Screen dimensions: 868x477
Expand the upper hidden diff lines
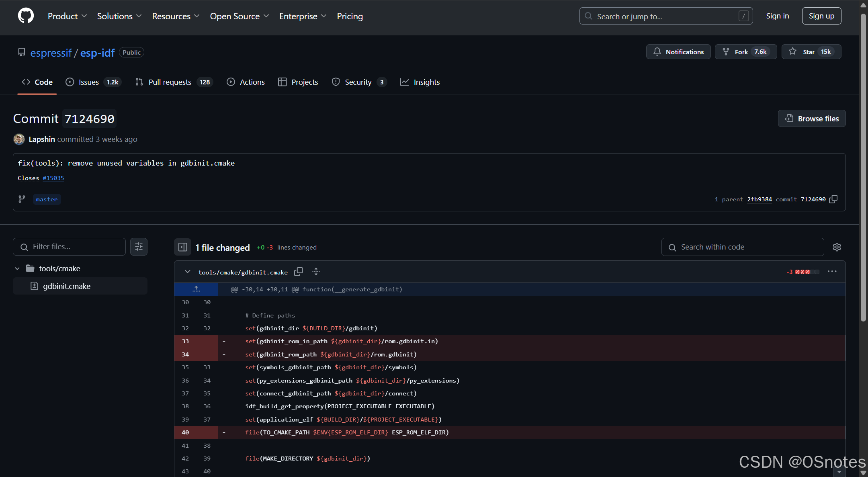196,289
